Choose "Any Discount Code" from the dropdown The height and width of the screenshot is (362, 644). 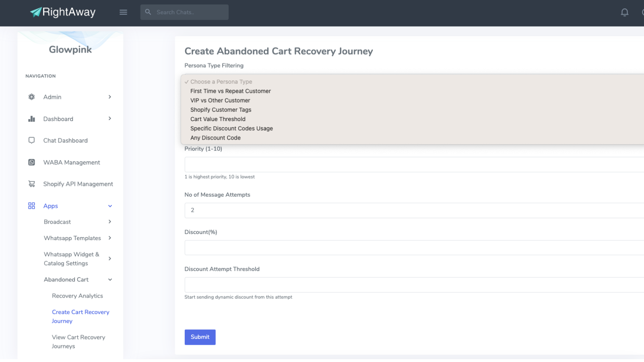pos(215,138)
